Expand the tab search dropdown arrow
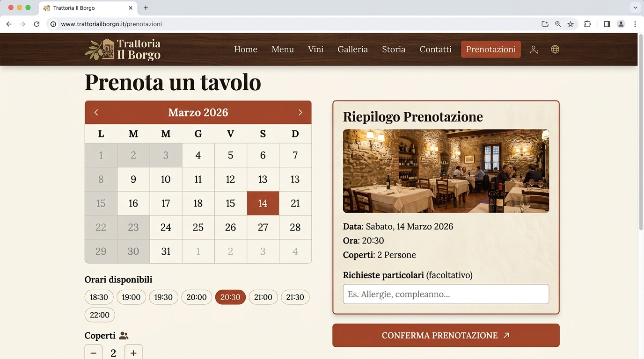Viewport: 644px width, 359px height. 635,7
